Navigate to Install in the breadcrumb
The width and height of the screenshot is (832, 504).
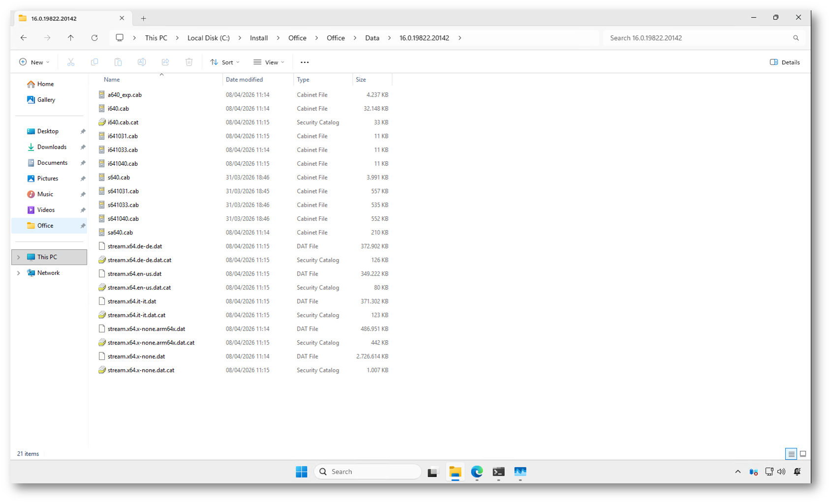coord(259,38)
